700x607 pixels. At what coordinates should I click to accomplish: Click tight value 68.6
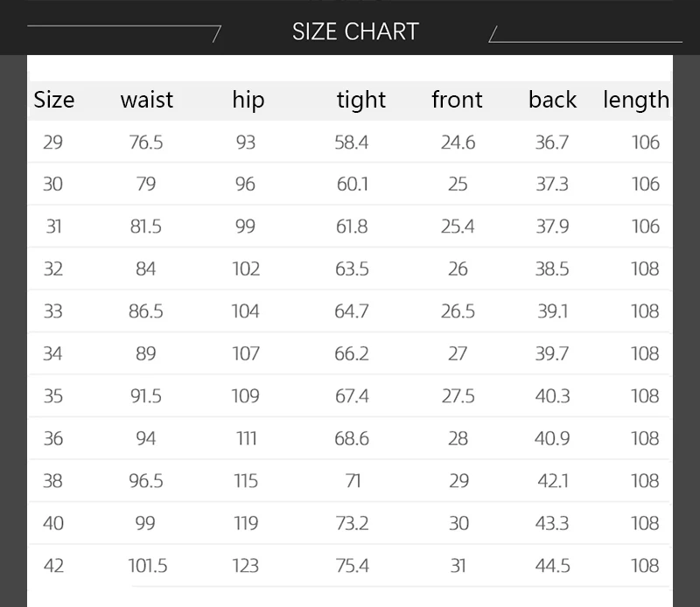point(352,438)
